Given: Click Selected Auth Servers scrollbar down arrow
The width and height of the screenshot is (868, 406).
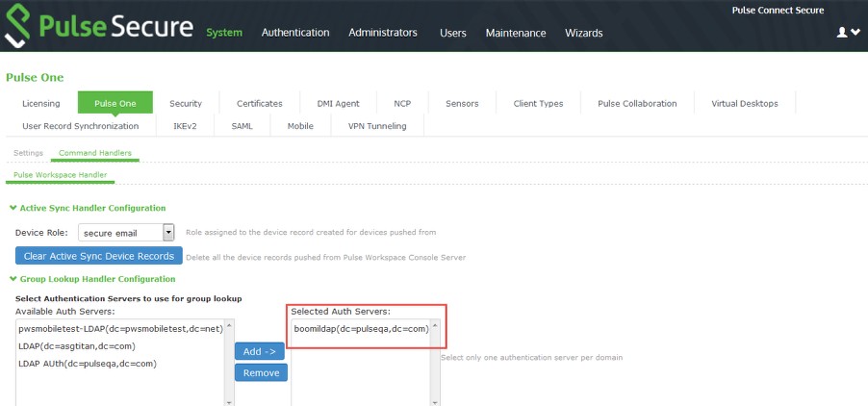Looking at the screenshot, I should [435, 402].
